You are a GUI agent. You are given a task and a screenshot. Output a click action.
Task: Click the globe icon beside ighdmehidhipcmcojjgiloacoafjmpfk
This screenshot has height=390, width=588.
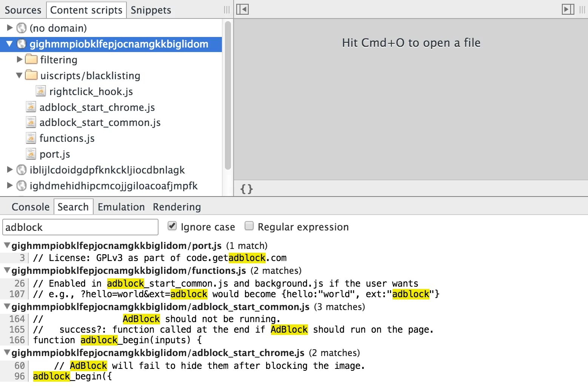point(22,186)
